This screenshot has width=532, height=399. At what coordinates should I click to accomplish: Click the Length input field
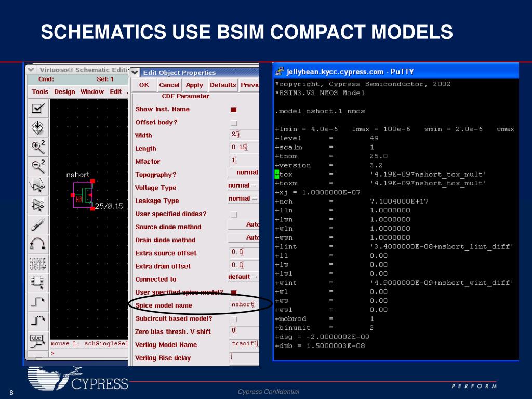244,148
